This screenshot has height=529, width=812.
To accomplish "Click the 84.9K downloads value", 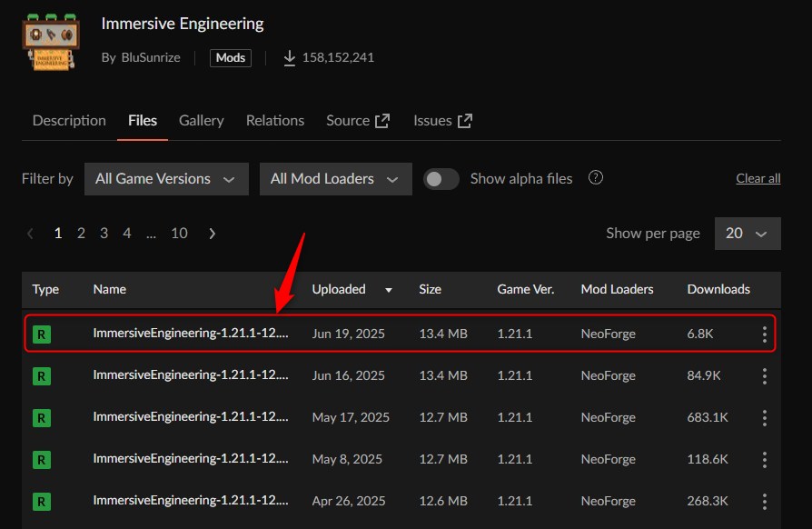I will point(704,376).
